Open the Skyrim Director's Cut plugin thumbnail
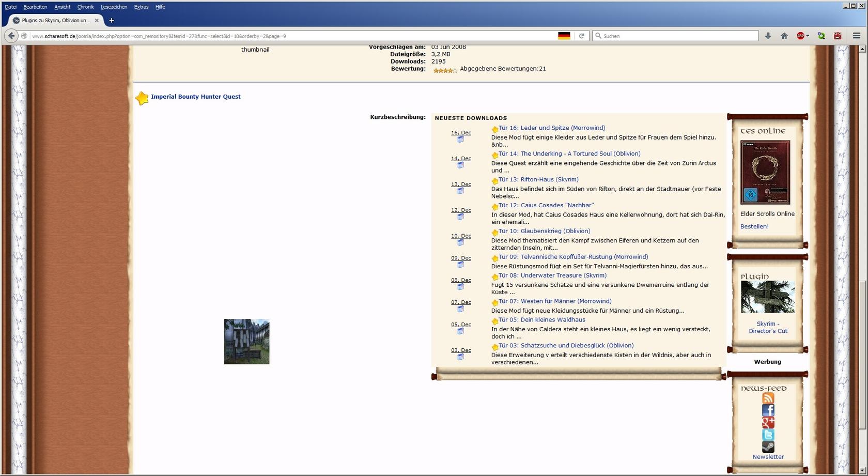This screenshot has height=476, width=868. pyautogui.click(x=768, y=297)
